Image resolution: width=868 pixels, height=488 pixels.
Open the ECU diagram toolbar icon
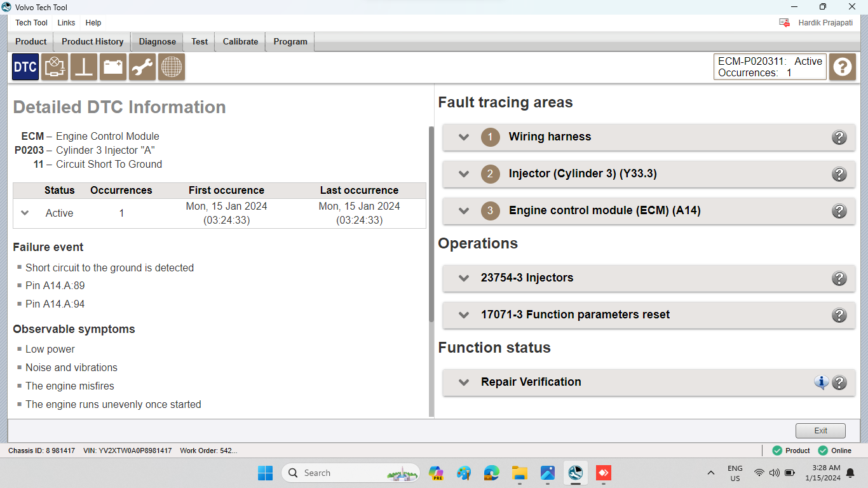(55, 67)
